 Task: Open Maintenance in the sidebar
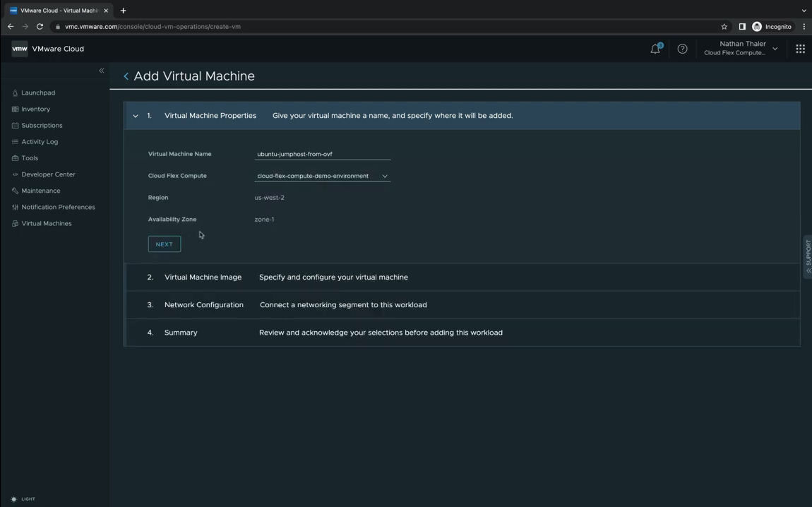(41, 191)
